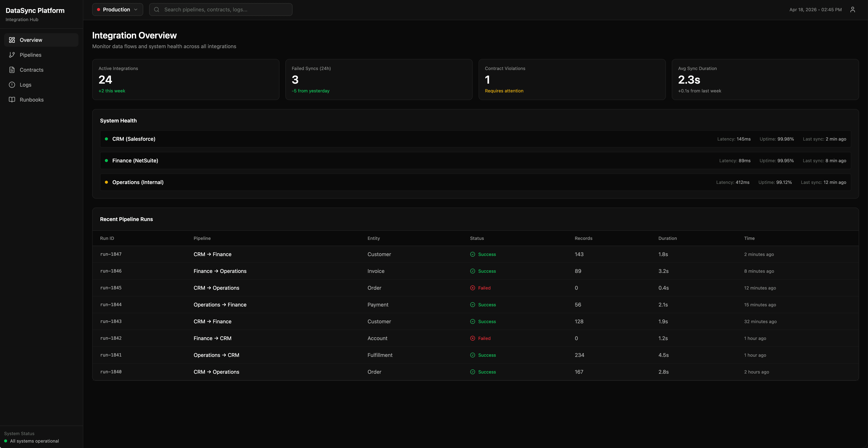Click failed X icon for run-1845
The image size is (868, 448).
click(472, 288)
